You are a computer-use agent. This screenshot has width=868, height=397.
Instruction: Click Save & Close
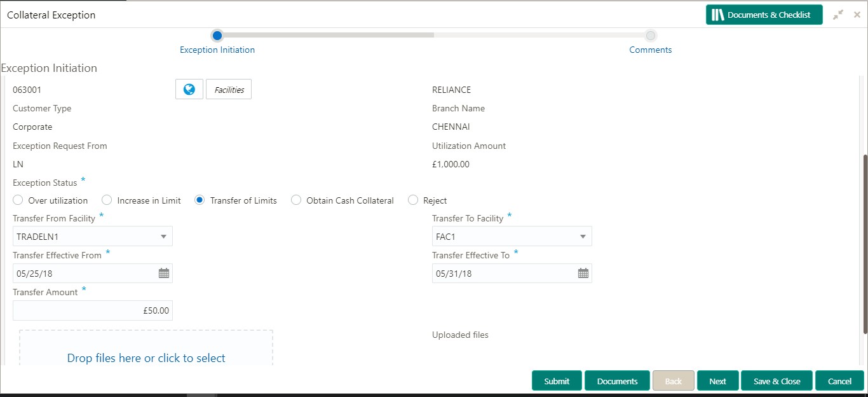776,380
